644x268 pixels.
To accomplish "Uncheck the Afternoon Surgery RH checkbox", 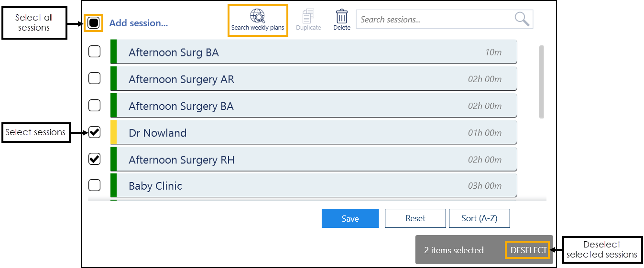I will tap(95, 159).
